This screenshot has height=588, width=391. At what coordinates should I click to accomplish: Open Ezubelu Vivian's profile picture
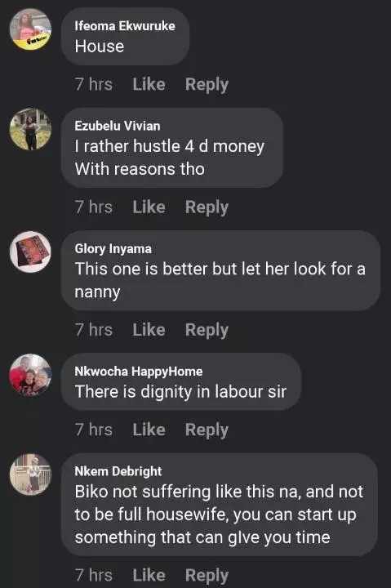tap(30, 129)
